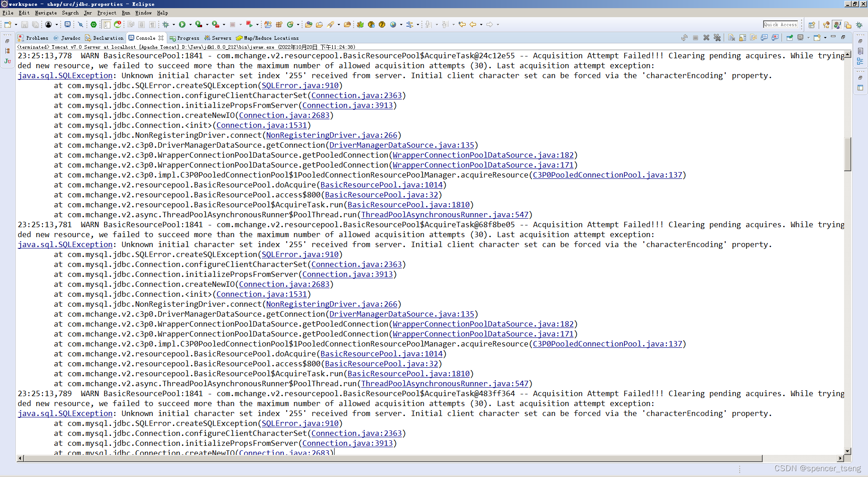Maximize the Console view

tap(844, 37)
